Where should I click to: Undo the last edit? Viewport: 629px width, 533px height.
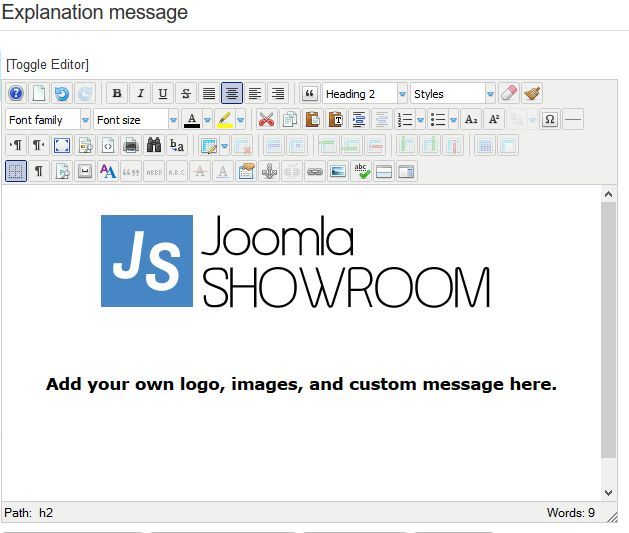click(62, 93)
